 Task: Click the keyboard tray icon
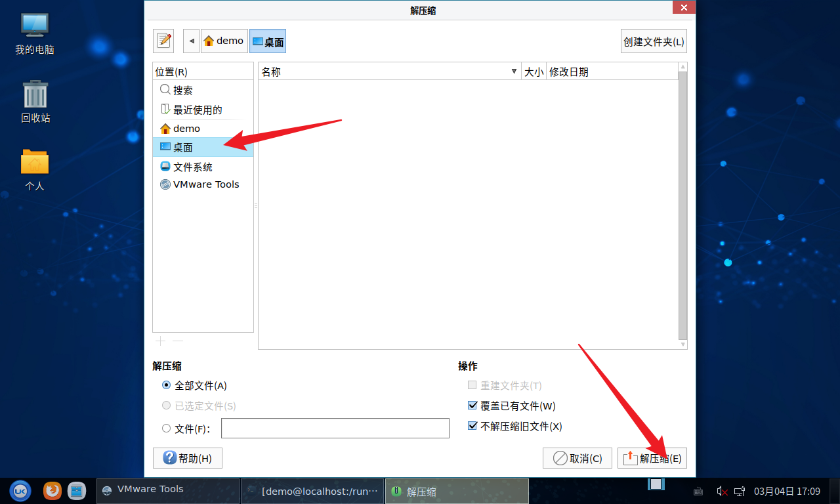point(698,491)
